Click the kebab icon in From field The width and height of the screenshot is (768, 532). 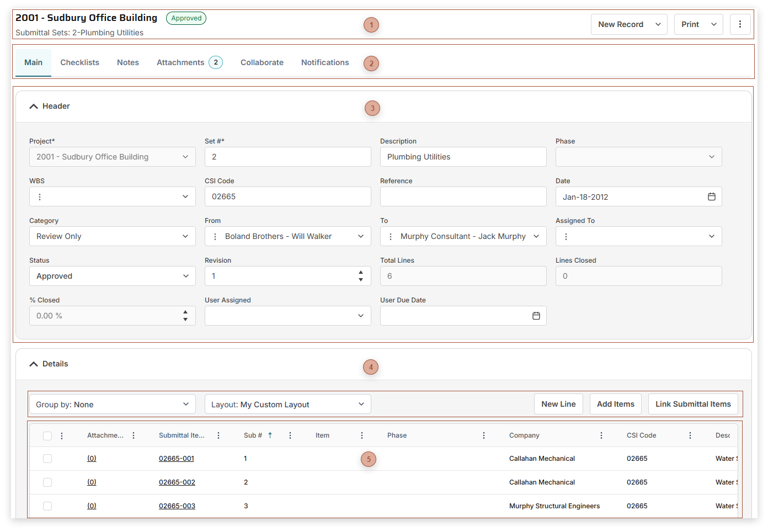click(x=215, y=237)
